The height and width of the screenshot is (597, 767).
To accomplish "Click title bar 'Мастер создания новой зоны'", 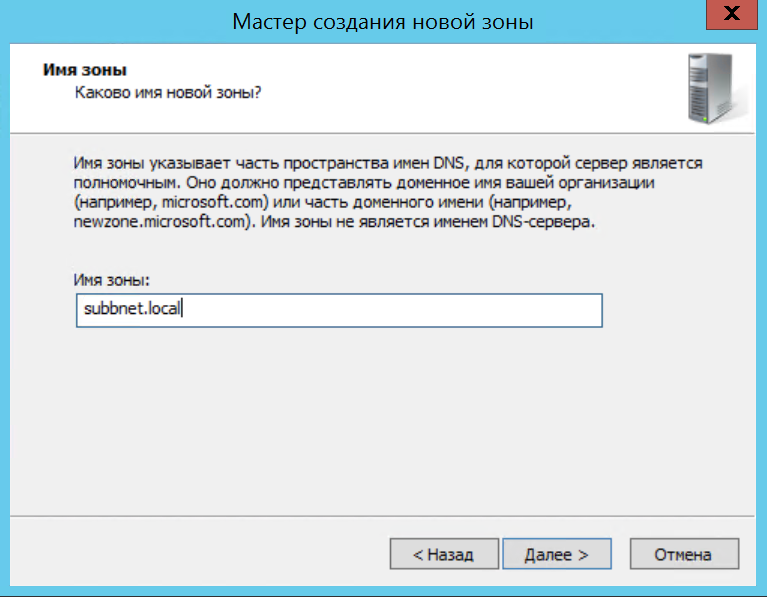I will 383,21.
